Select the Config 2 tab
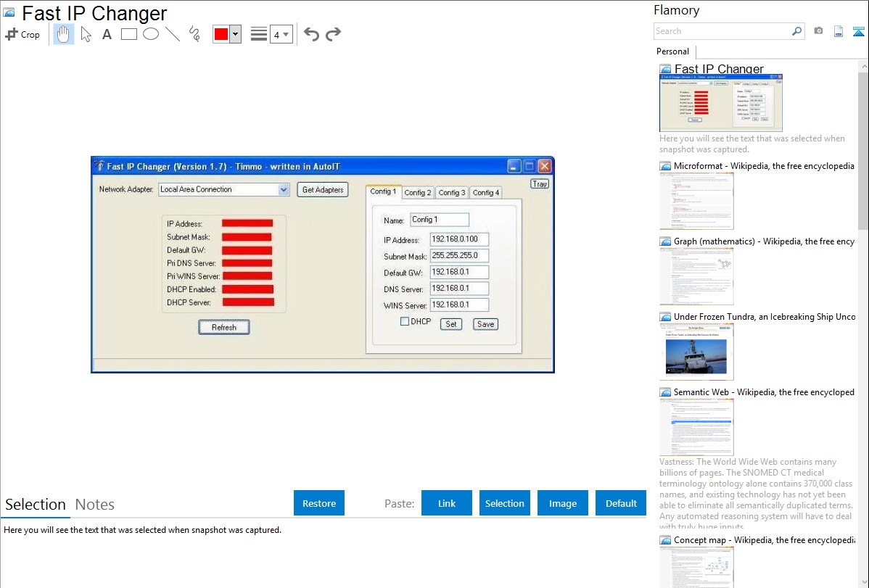This screenshot has width=869, height=588. pos(418,192)
